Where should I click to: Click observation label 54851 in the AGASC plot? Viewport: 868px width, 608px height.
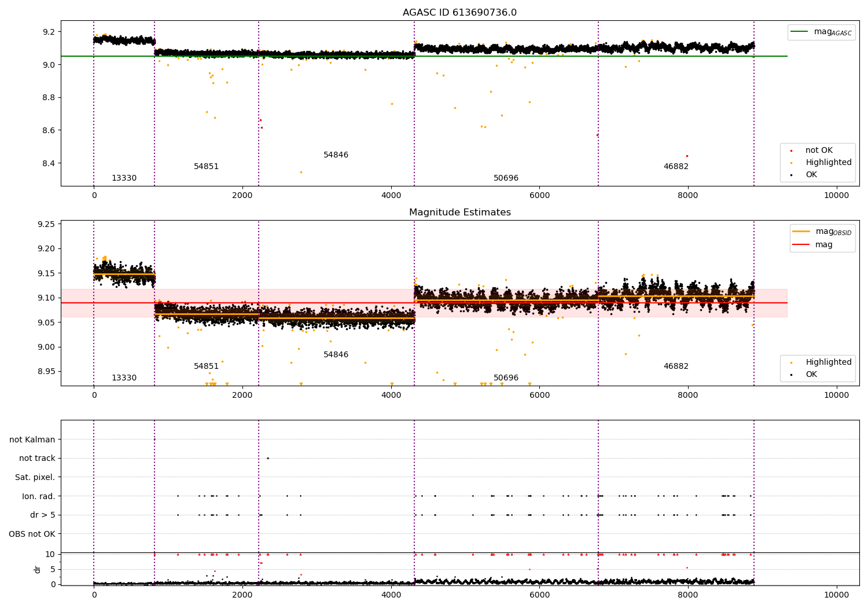coord(206,167)
